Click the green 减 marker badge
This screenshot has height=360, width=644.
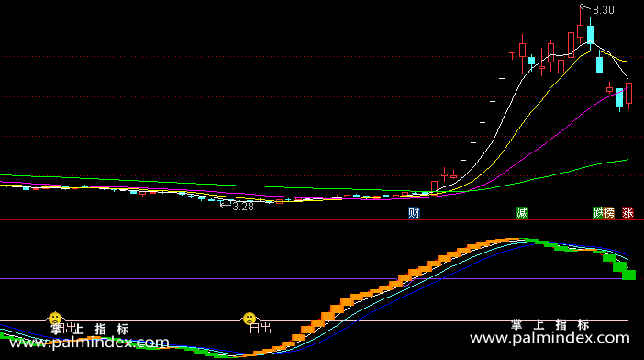point(522,213)
